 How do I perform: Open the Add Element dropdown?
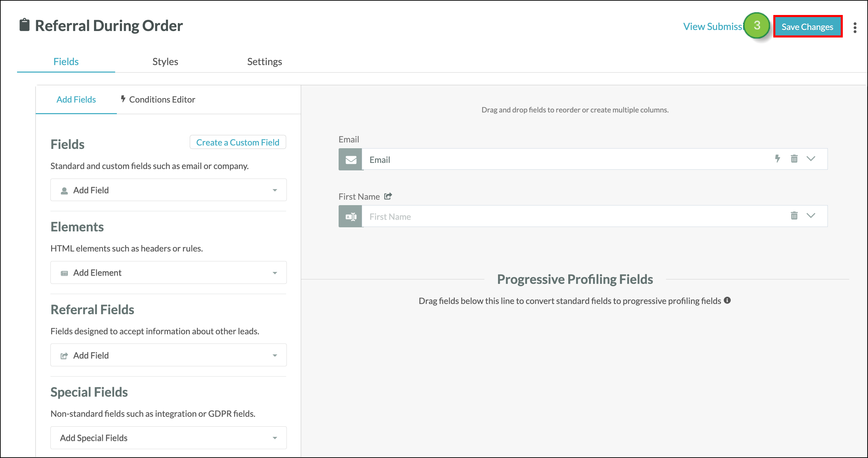pyautogui.click(x=169, y=272)
